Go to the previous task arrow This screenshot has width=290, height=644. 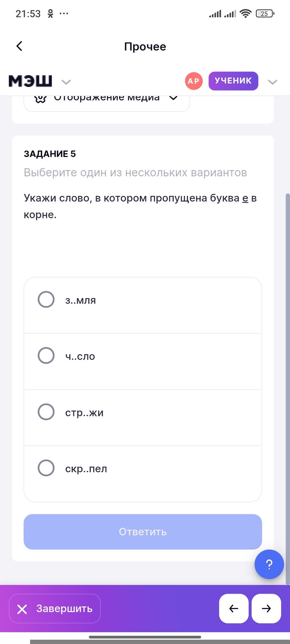click(234, 608)
